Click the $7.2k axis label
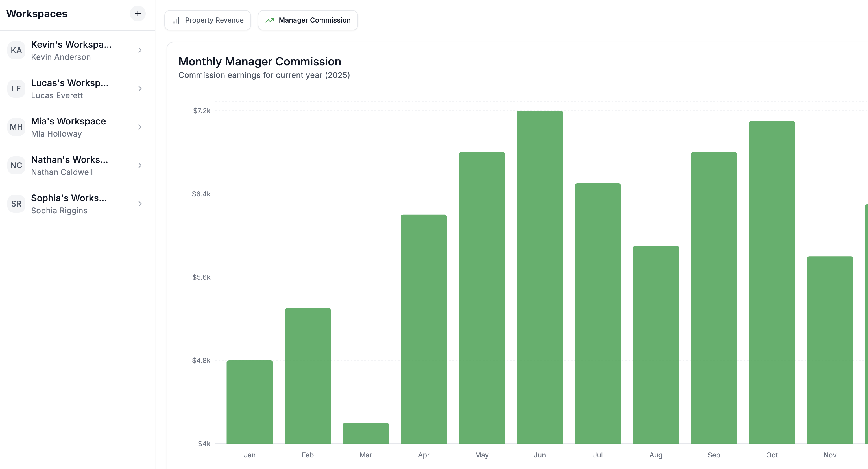The height and width of the screenshot is (469, 868). [202, 111]
